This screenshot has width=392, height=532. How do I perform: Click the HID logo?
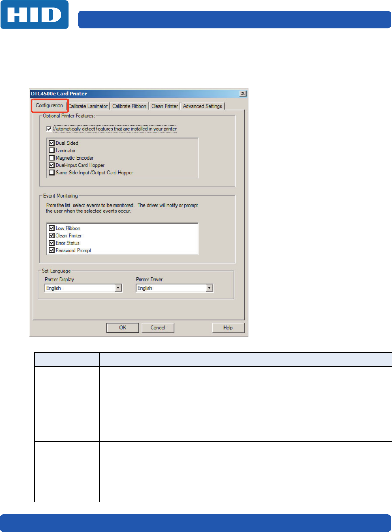tap(35, 14)
